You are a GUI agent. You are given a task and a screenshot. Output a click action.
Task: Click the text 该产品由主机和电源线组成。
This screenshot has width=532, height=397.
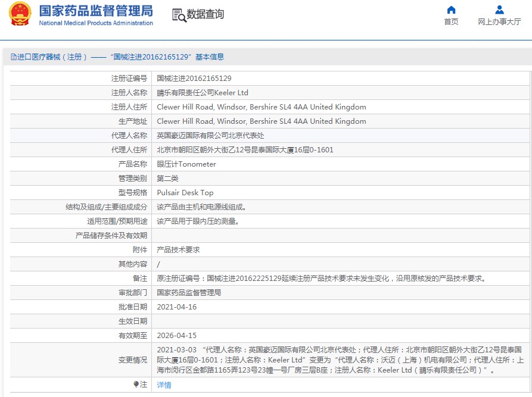click(201, 207)
